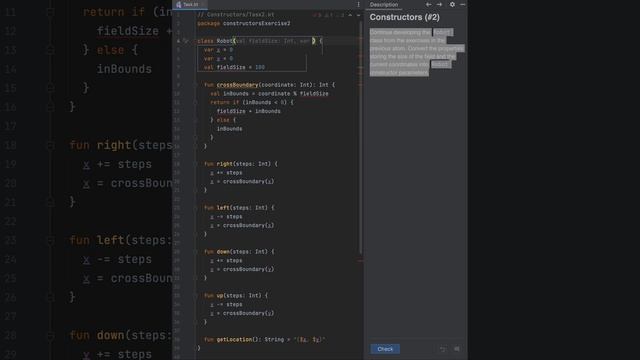Click 'fun left(steps: Int)' declaration
Screen dimensions: 640x360
(x=239, y=208)
